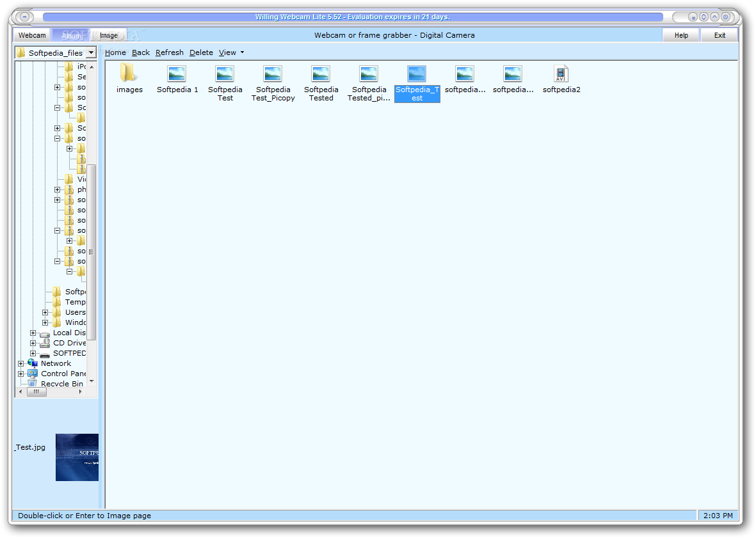The image size is (756, 538).
Task: Switch to the Webcam tab
Action: pos(32,35)
